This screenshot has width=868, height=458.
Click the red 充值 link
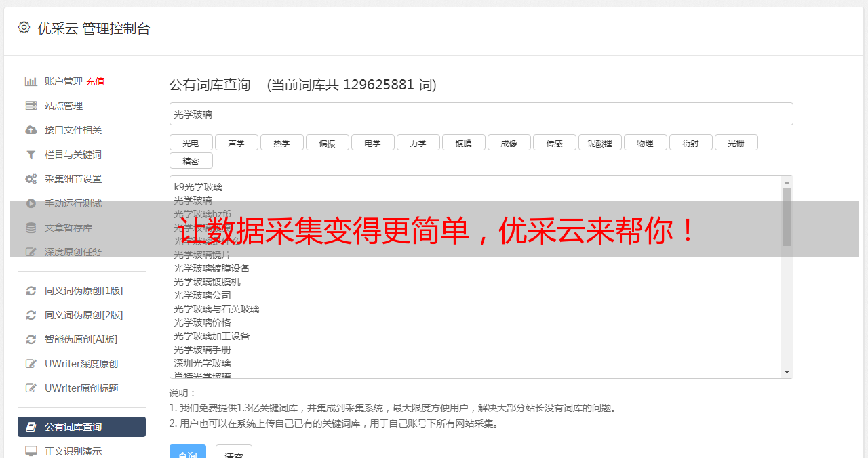[95, 81]
